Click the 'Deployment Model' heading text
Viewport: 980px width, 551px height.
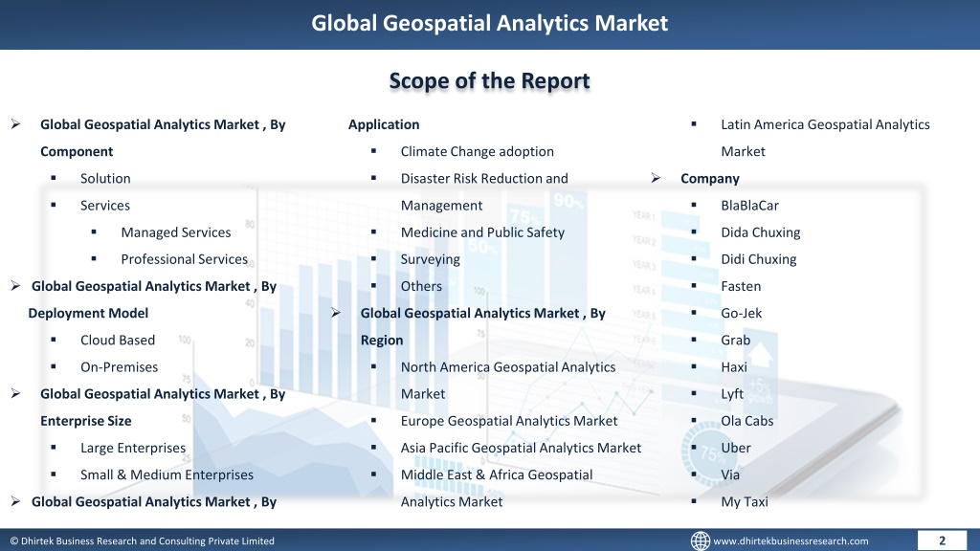(88, 313)
